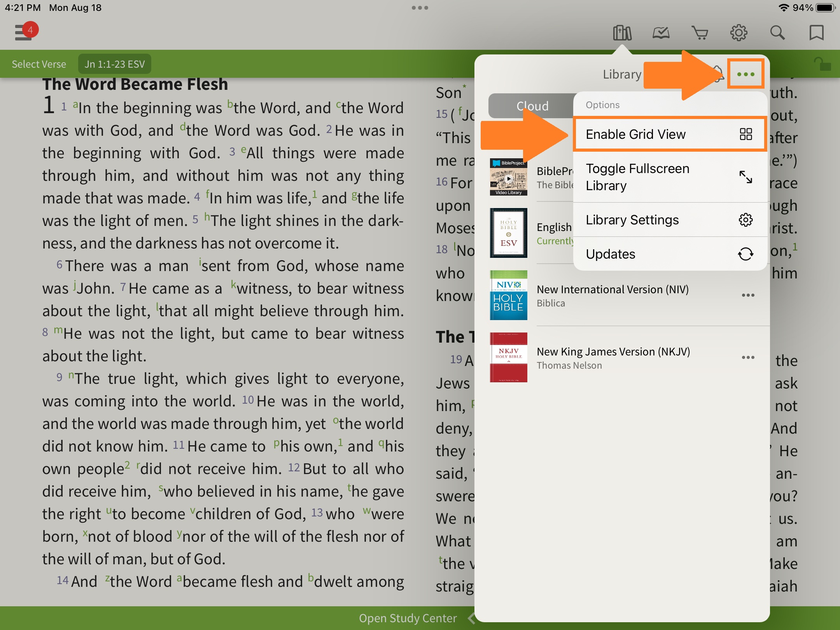Tap the Jn 1:1-23 ESV reference button
Viewport: 840px width, 630px height.
114,64
